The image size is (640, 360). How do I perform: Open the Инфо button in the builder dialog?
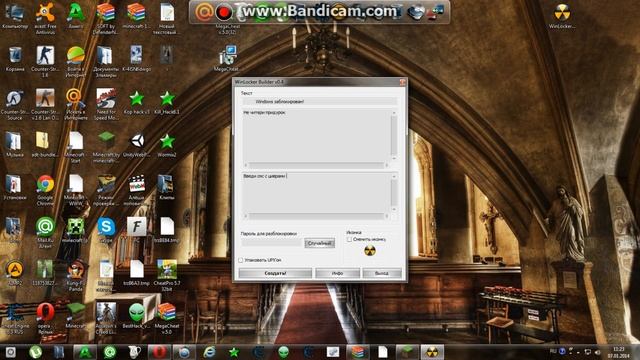337,273
